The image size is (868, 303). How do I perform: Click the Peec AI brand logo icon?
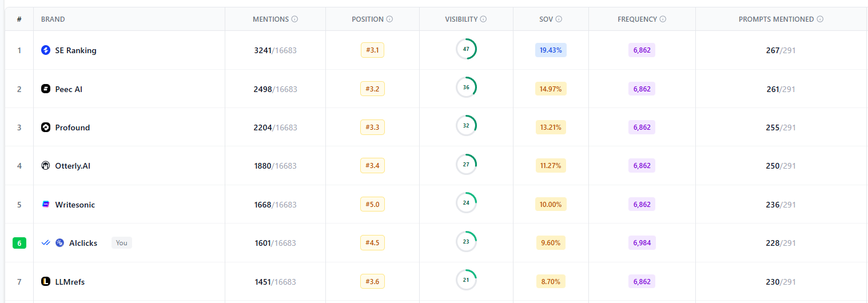[x=46, y=89]
